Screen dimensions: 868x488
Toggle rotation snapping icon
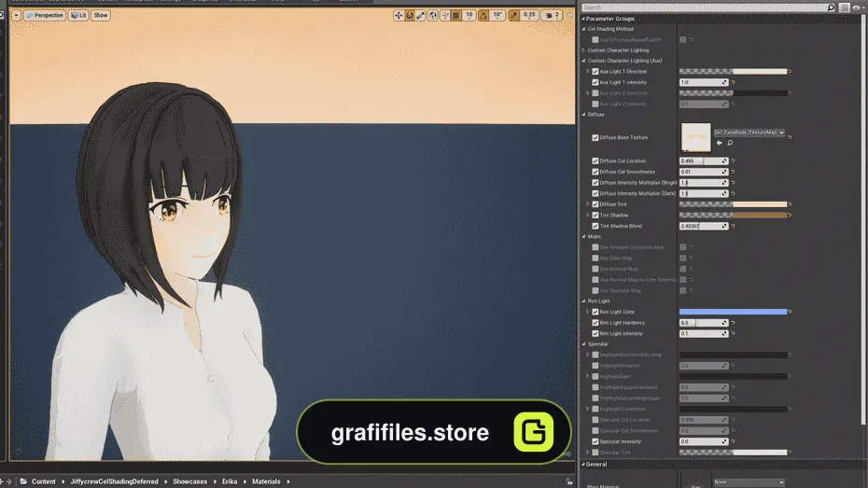[x=483, y=16]
